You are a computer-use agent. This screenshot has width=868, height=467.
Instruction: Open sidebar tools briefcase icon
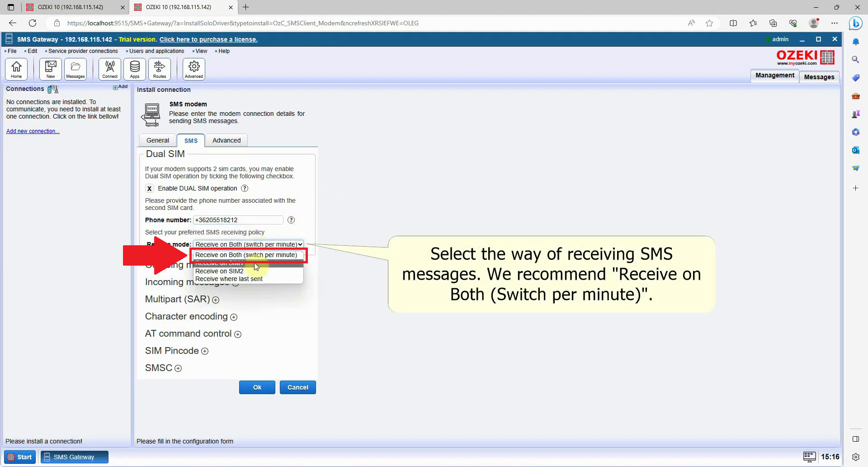tap(855, 95)
